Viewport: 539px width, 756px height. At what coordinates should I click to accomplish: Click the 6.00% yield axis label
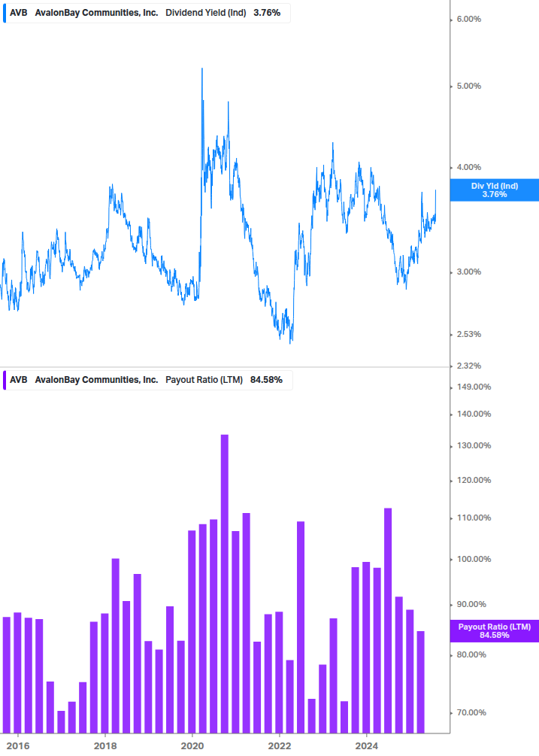468,20
